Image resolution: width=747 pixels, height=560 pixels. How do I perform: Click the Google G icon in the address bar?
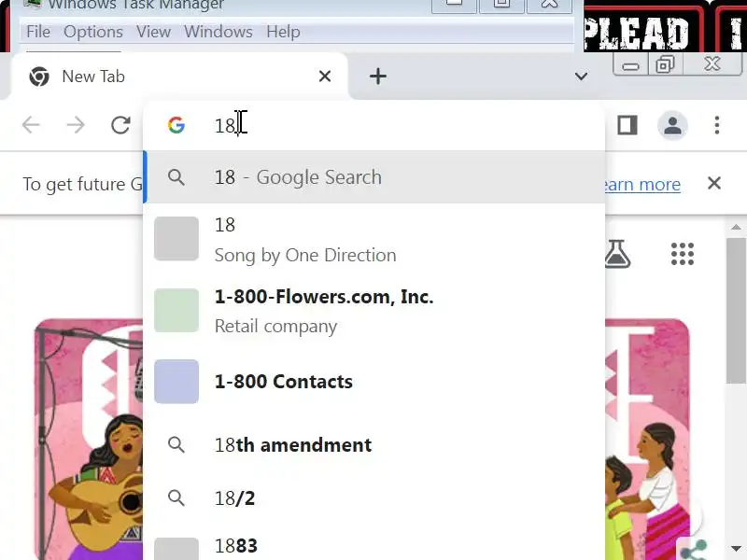tap(176, 125)
